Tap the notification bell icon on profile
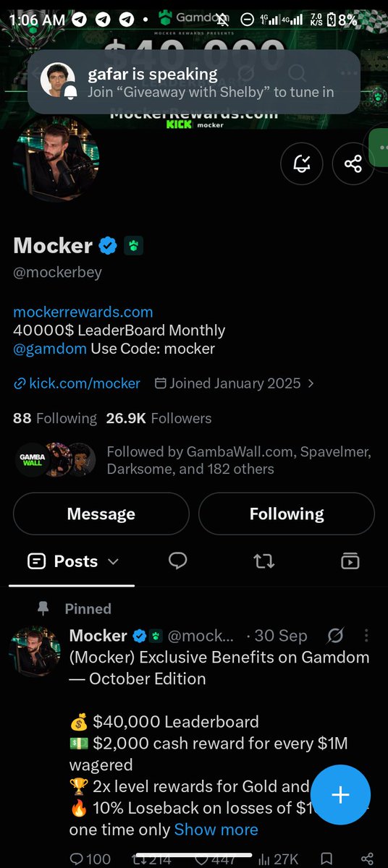The image size is (388, 868). pos(302,164)
